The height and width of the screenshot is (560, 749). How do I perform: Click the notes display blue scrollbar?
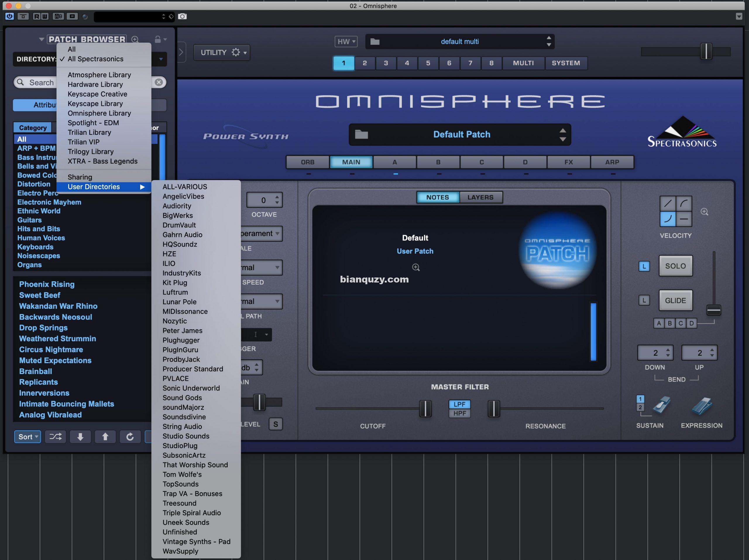coord(593,332)
